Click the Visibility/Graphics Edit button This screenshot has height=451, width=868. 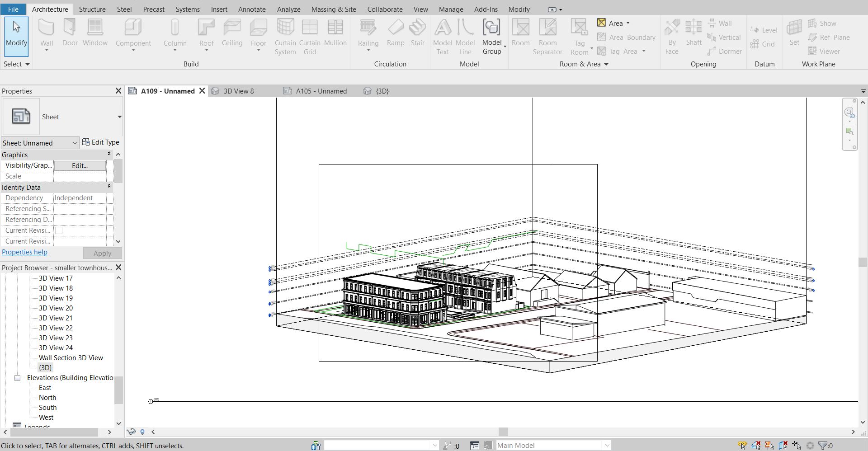pyautogui.click(x=80, y=165)
